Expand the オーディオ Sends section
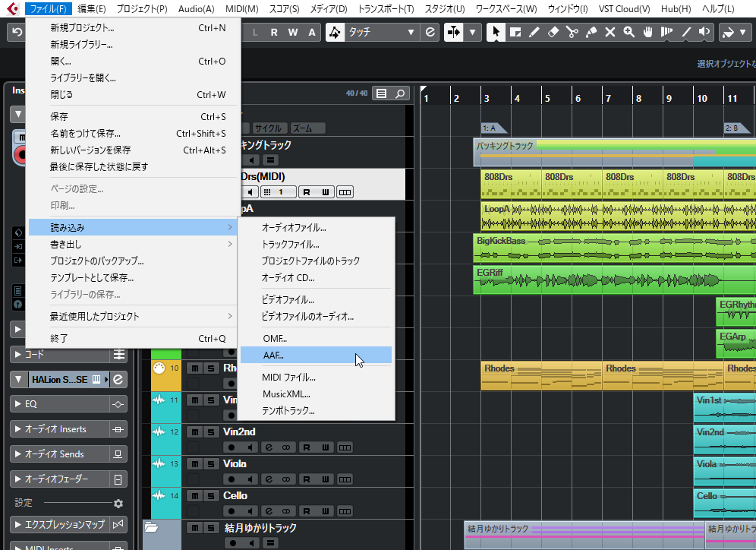 (18, 454)
